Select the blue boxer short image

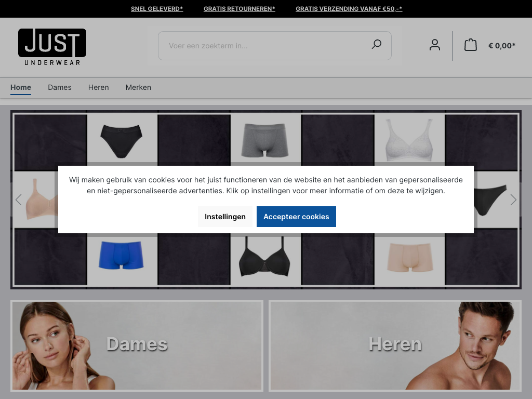[121, 255]
